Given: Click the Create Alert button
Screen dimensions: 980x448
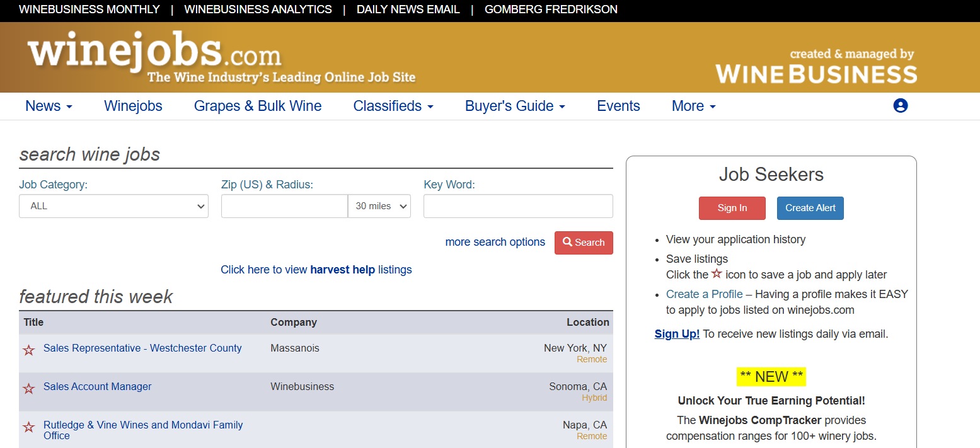Looking at the screenshot, I should (810, 208).
